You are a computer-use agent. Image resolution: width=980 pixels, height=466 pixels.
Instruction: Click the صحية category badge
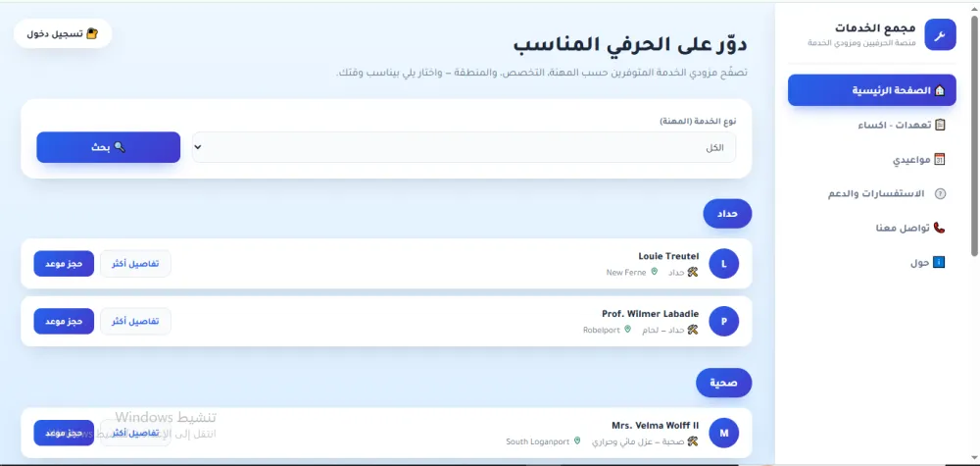(x=724, y=383)
